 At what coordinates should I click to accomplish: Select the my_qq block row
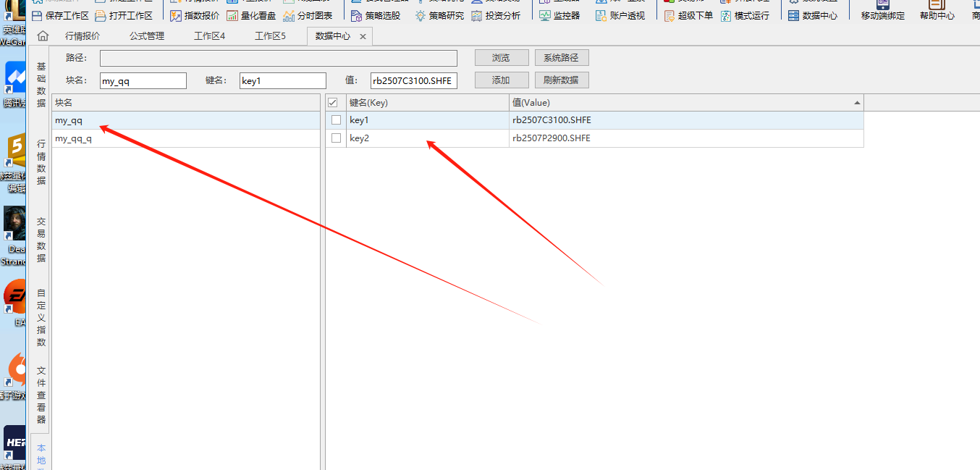[186, 120]
